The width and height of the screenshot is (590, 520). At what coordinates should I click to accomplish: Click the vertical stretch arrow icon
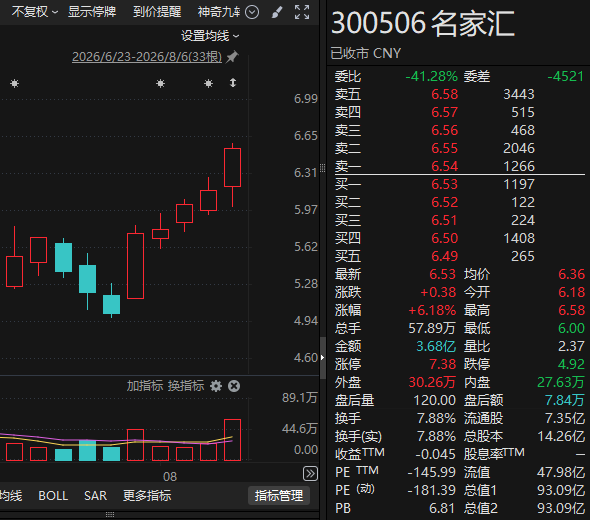click(x=233, y=83)
